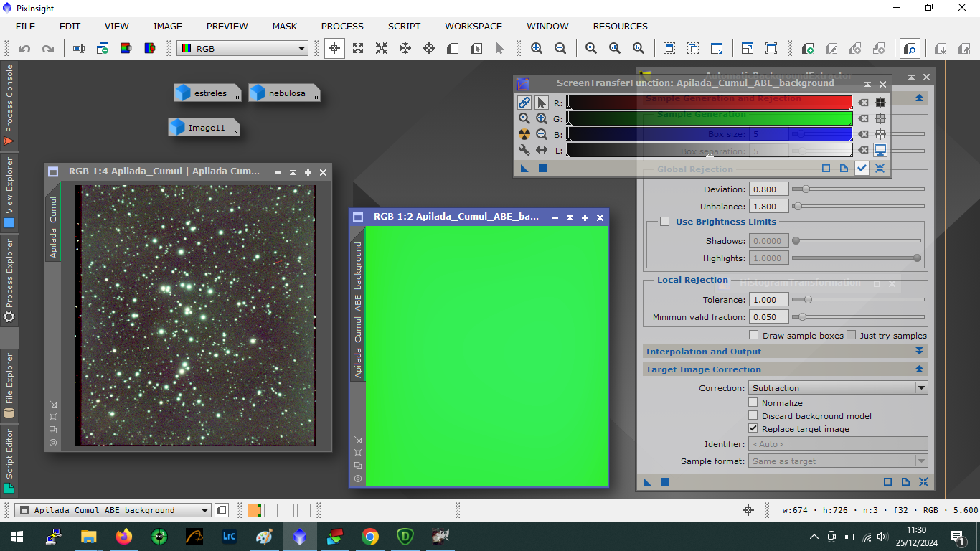The height and width of the screenshot is (551, 980).
Task: Click the STF blue square Apply icon
Action: pos(542,169)
